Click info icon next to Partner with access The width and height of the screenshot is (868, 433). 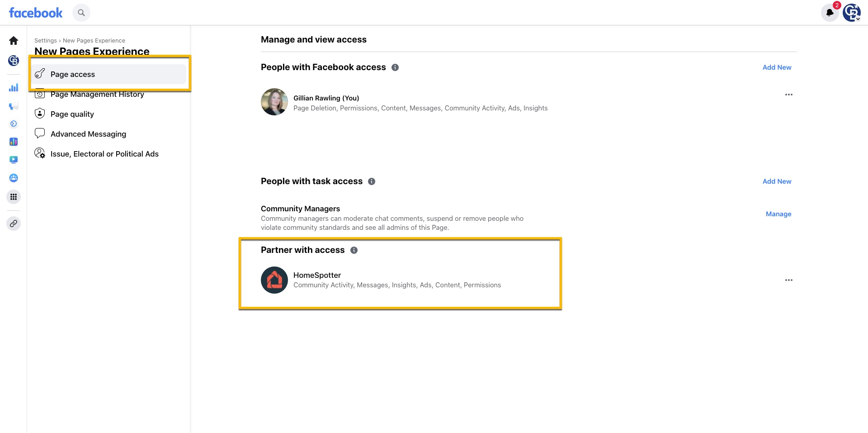354,250
